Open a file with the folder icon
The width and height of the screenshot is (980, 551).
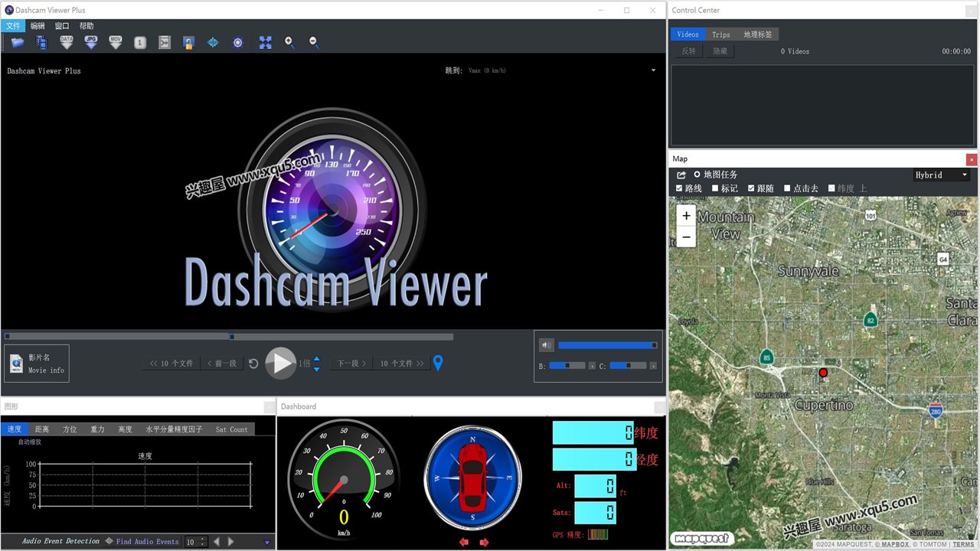[18, 43]
